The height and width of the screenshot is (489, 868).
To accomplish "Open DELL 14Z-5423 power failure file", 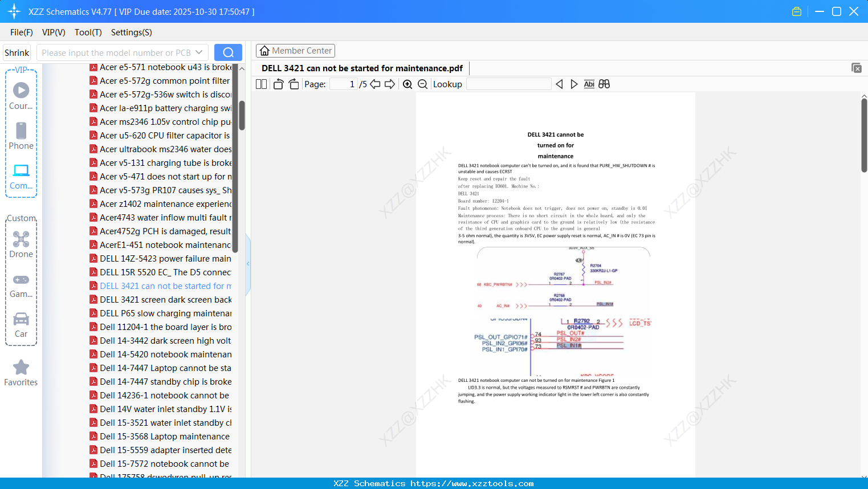I will point(160,259).
